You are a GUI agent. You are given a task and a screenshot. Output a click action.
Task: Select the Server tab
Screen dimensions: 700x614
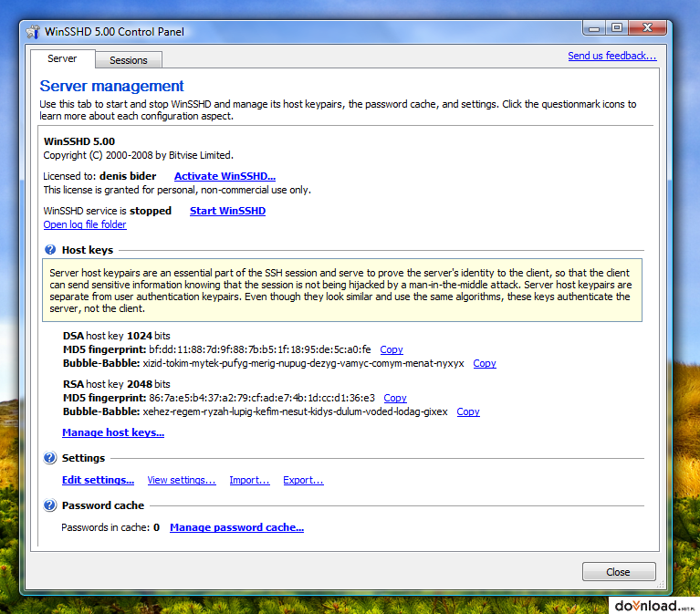[62, 58]
